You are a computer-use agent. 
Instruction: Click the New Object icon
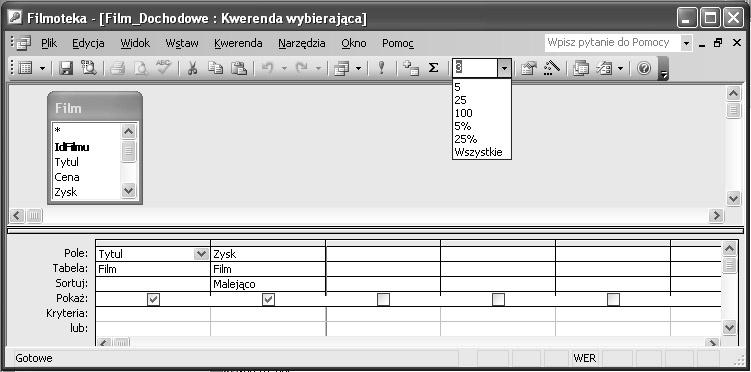604,69
